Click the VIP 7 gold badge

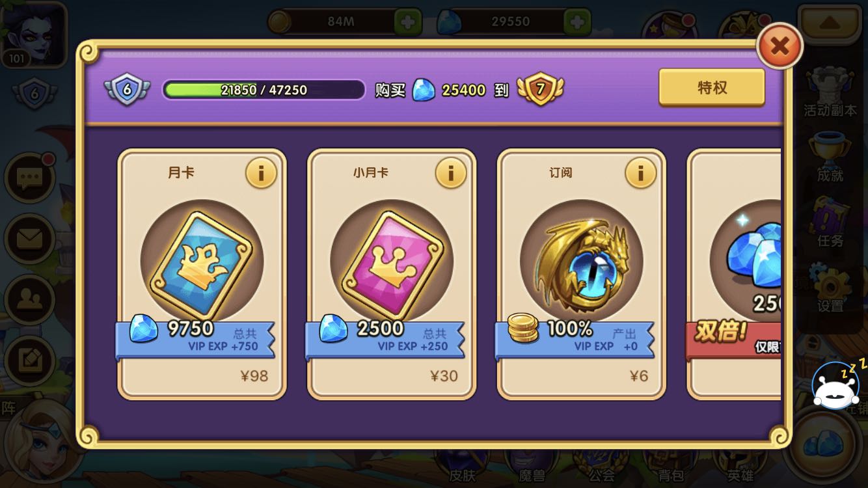tap(540, 89)
